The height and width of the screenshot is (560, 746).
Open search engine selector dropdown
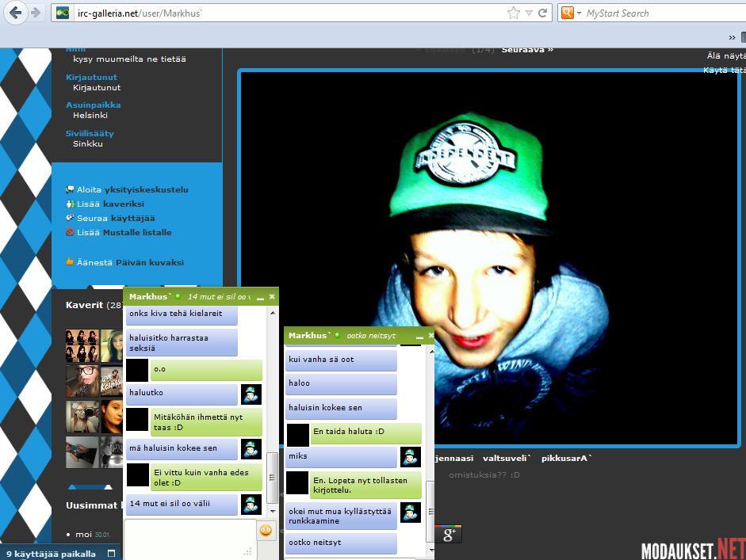click(579, 13)
